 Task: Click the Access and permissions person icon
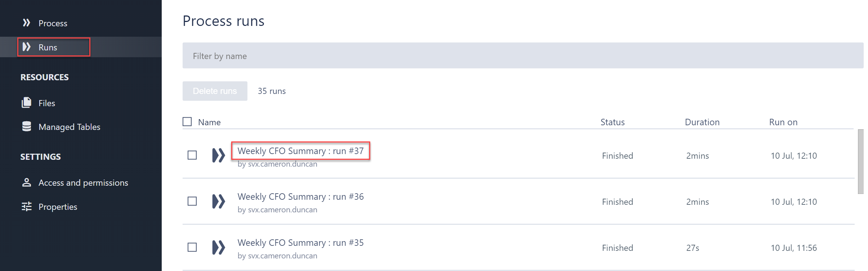coord(26,182)
